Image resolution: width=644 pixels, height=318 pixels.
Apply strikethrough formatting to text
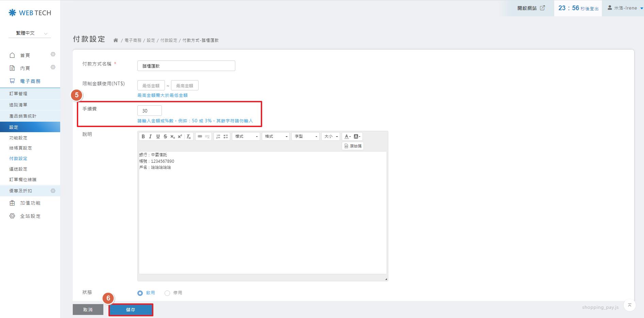[x=165, y=137]
